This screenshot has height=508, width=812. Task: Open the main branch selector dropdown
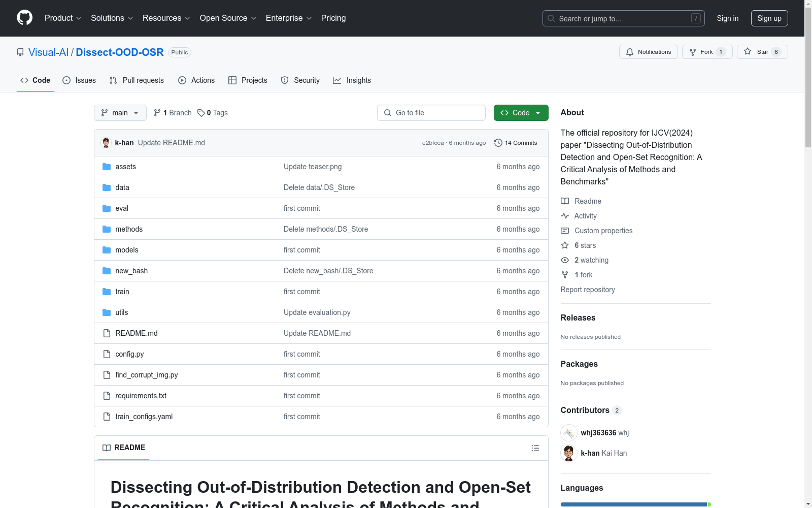click(x=120, y=113)
